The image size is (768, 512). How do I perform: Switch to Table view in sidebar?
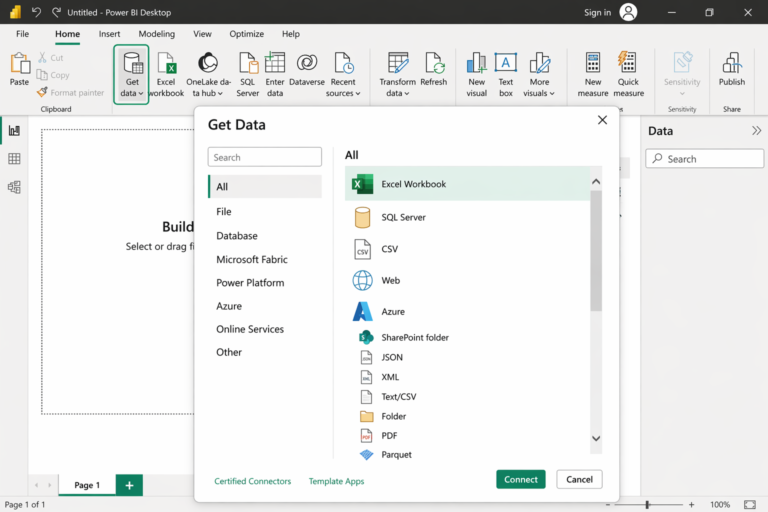(14, 159)
